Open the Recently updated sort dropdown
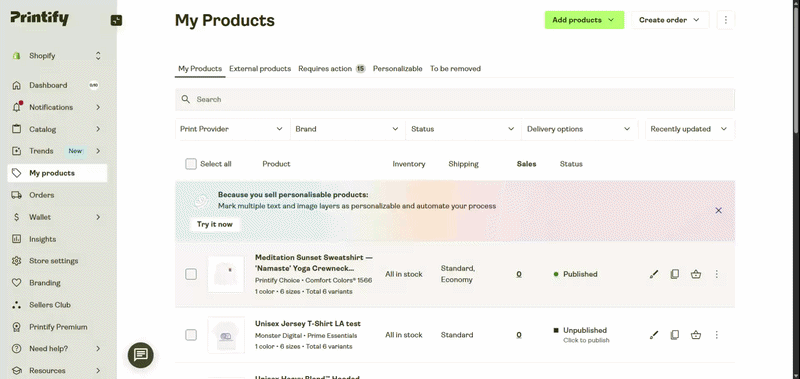Image resolution: width=800 pixels, height=379 pixels. tap(690, 129)
